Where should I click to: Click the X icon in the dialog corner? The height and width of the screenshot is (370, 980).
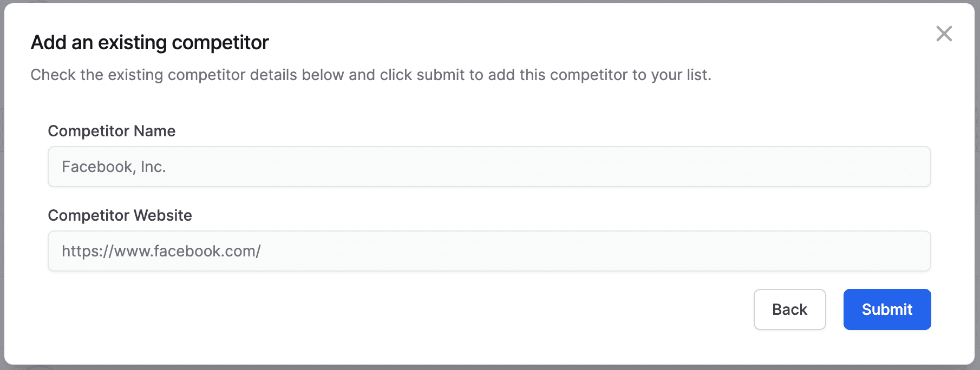click(944, 34)
